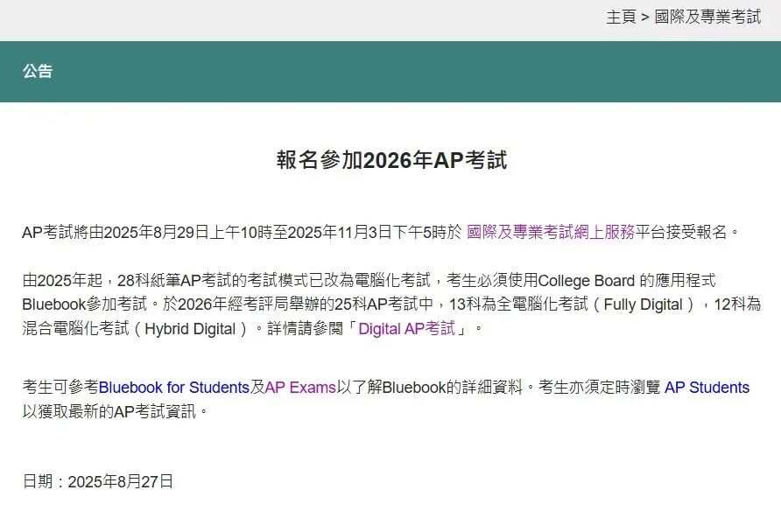Click the 公告 header label
The height and width of the screenshot is (532, 781).
pos(38,71)
